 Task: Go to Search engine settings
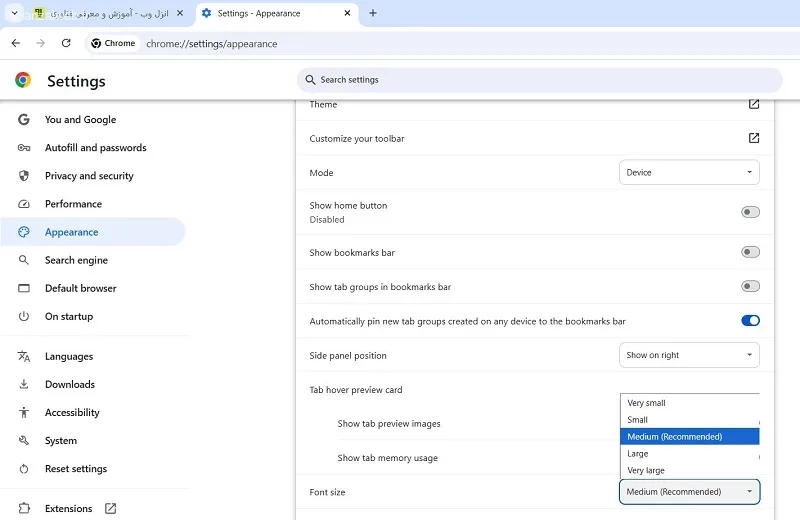point(76,260)
